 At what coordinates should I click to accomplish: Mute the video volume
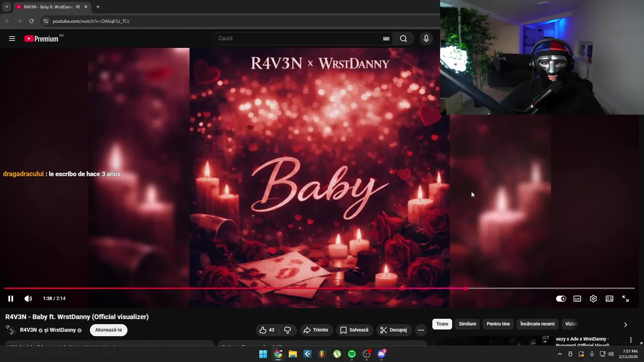tap(28, 299)
